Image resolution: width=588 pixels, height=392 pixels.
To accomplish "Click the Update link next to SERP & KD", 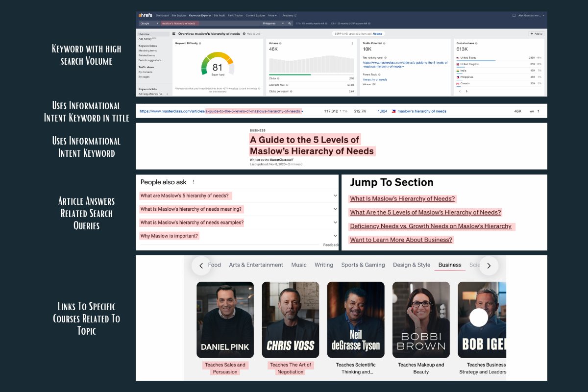I will pyautogui.click(x=378, y=34).
